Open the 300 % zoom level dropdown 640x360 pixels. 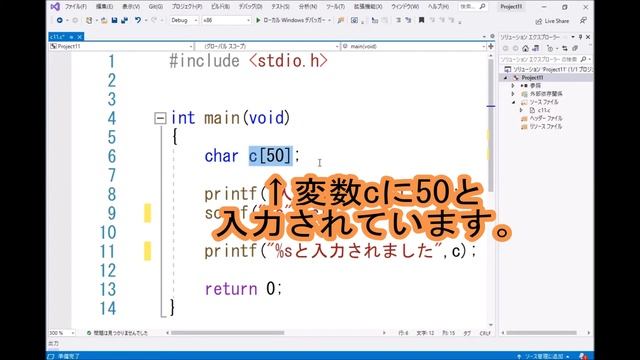tap(62, 333)
